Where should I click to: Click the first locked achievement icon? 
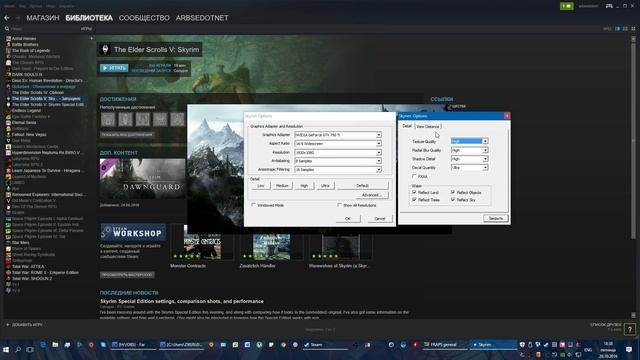pyautogui.click(x=108, y=119)
